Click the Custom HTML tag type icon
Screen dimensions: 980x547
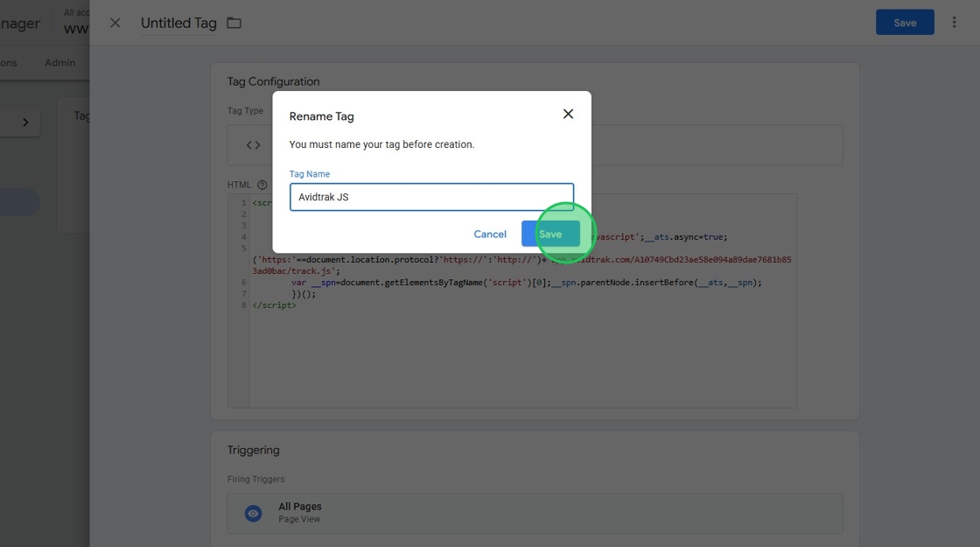(253, 145)
